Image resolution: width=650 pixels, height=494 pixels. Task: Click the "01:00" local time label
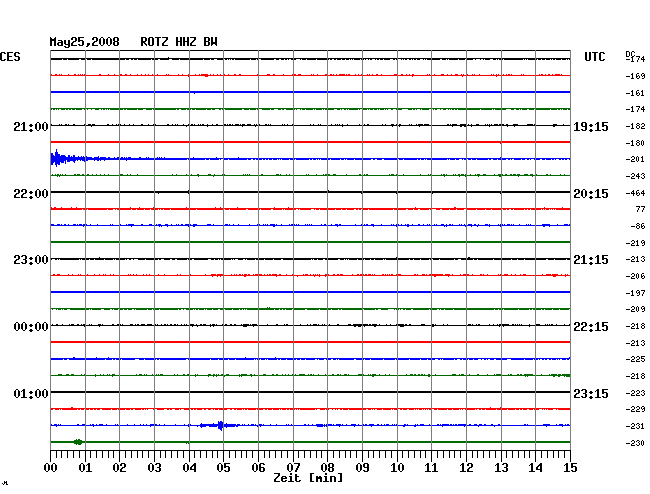tap(31, 393)
